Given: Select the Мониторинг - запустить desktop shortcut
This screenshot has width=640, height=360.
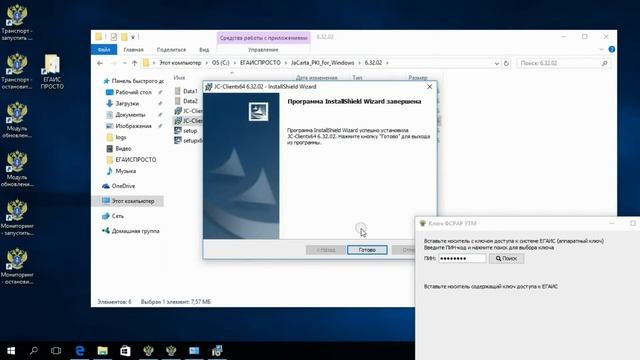Looking at the screenshot, I should pos(17,217).
